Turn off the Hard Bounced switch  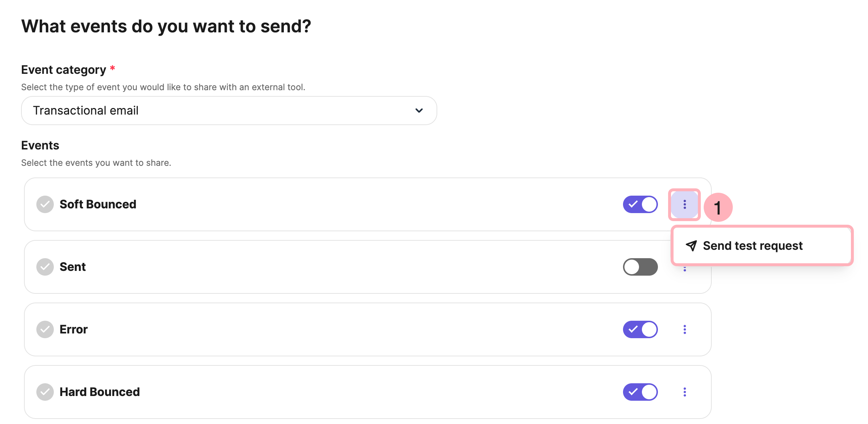click(x=640, y=392)
